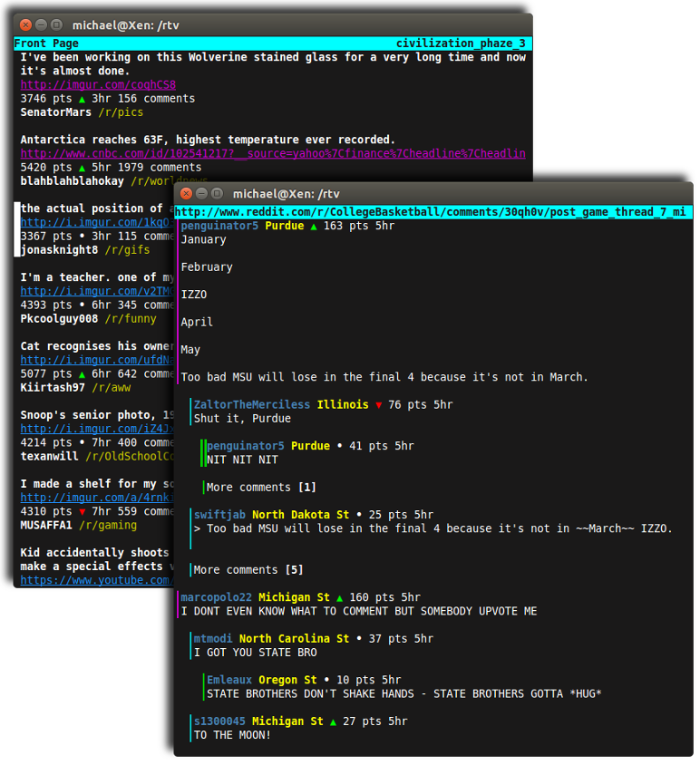Click the reddit.com CollegeBasketball URL bar in front window
This screenshot has height=765, width=700.
pyautogui.click(x=430, y=212)
